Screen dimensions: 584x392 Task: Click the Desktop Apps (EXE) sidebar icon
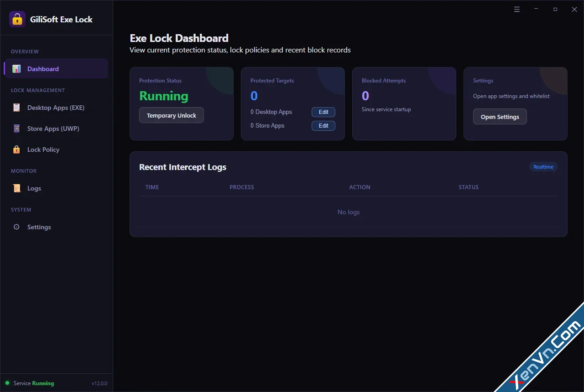17,108
